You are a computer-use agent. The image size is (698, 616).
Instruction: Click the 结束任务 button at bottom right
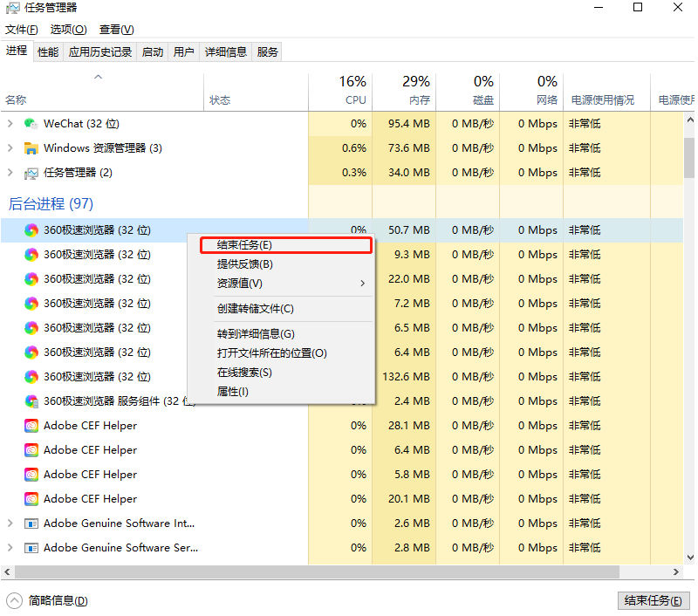tap(654, 601)
